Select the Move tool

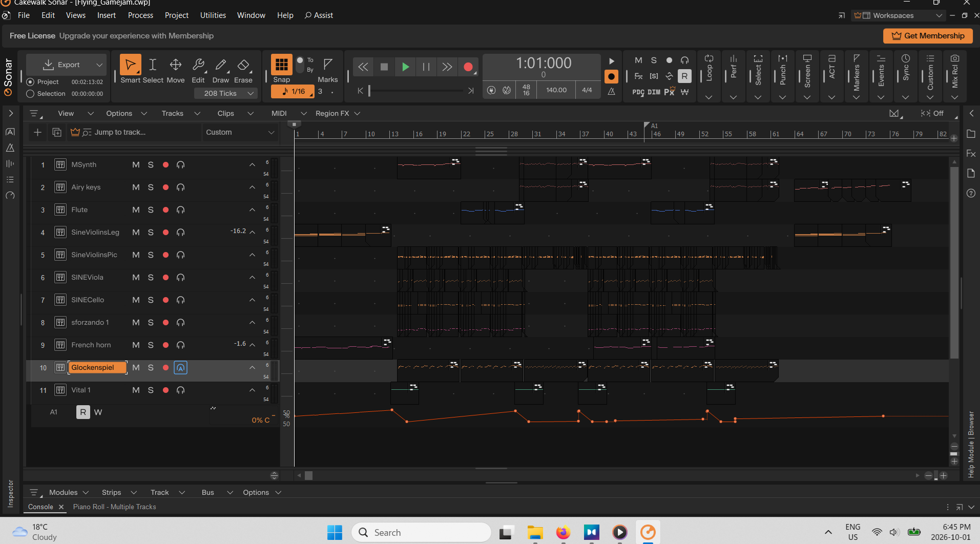[176, 65]
